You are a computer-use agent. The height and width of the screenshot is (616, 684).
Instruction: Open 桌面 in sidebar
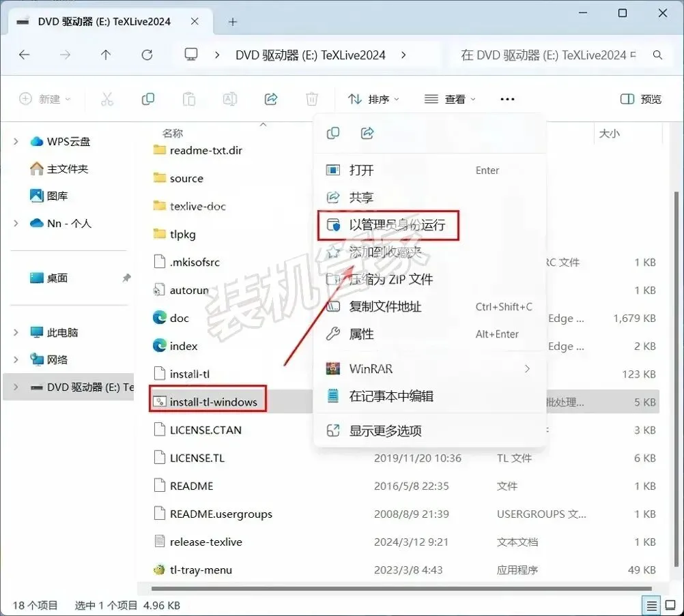click(49, 278)
